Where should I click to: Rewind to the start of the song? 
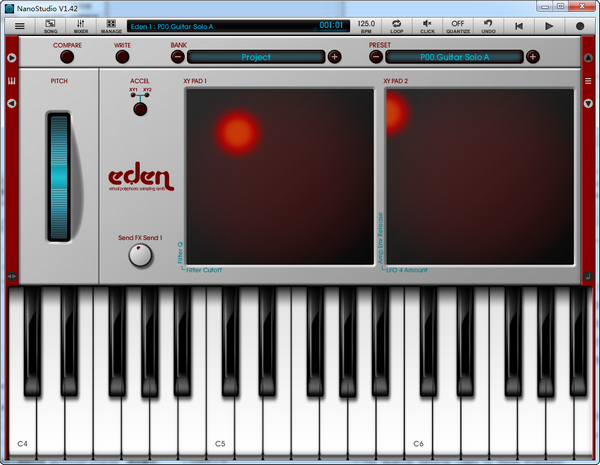click(x=519, y=25)
